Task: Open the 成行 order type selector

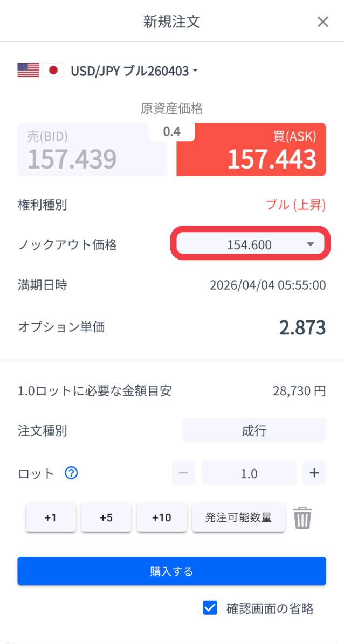Action: click(x=254, y=430)
